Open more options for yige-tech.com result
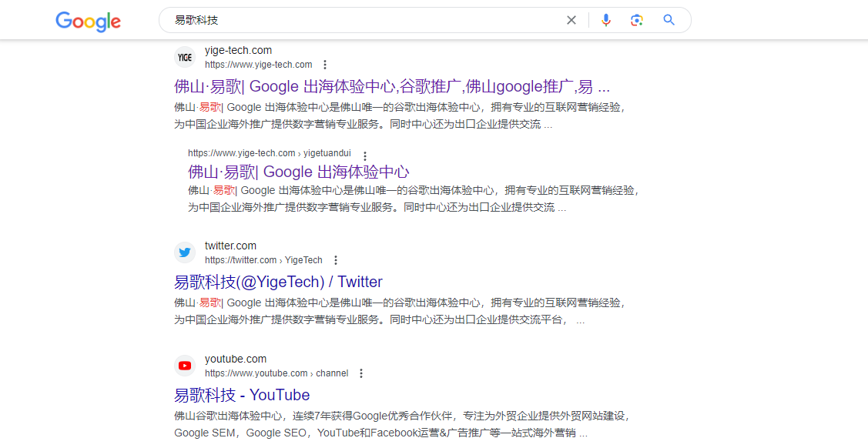 pos(325,65)
